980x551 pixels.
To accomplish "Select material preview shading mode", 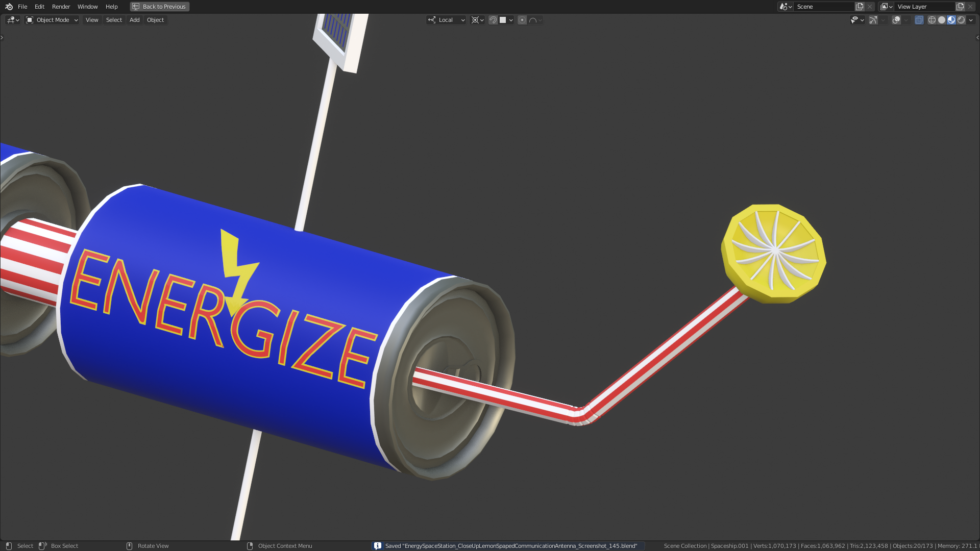I will [951, 20].
